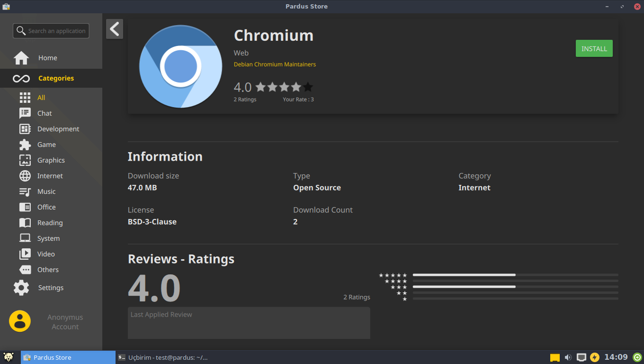Select the Graphics category label

pos(51,160)
